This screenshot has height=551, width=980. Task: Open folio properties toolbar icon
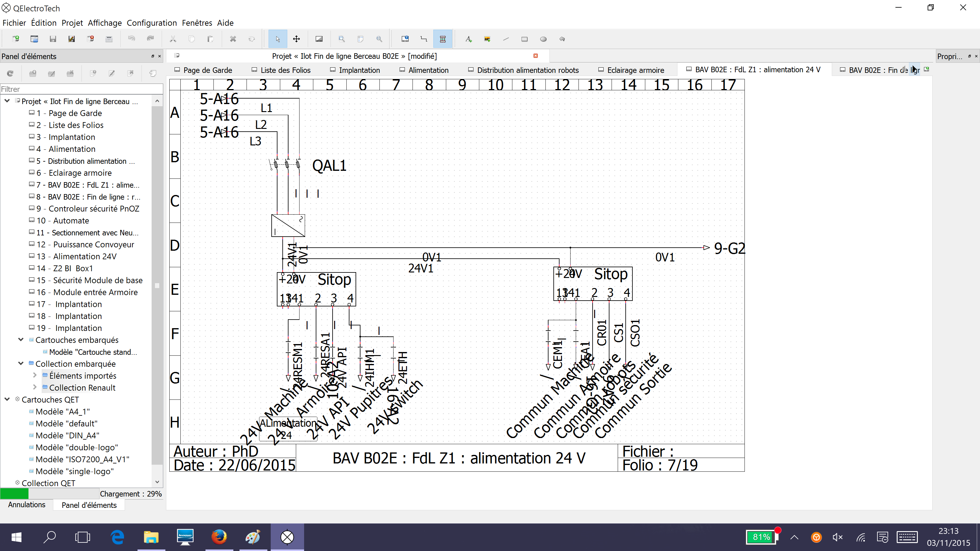click(405, 39)
